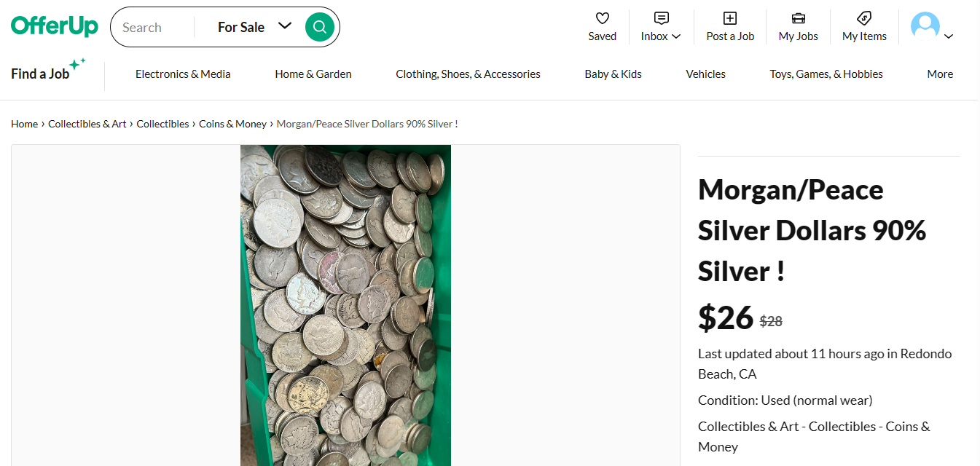980x466 pixels.
Task: Click the green search magnifier button
Action: (320, 27)
